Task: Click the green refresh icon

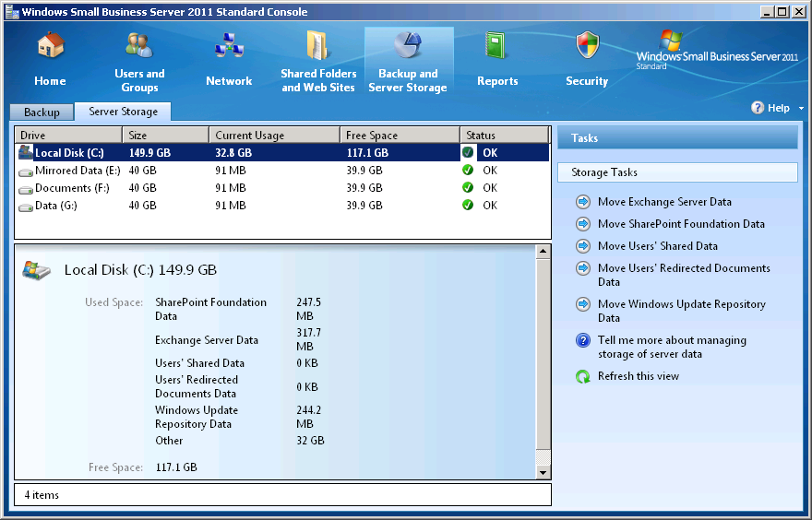Action: [583, 376]
